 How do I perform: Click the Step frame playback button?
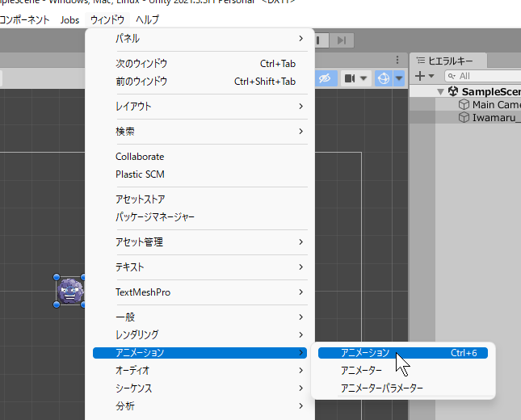pos(342,40)
